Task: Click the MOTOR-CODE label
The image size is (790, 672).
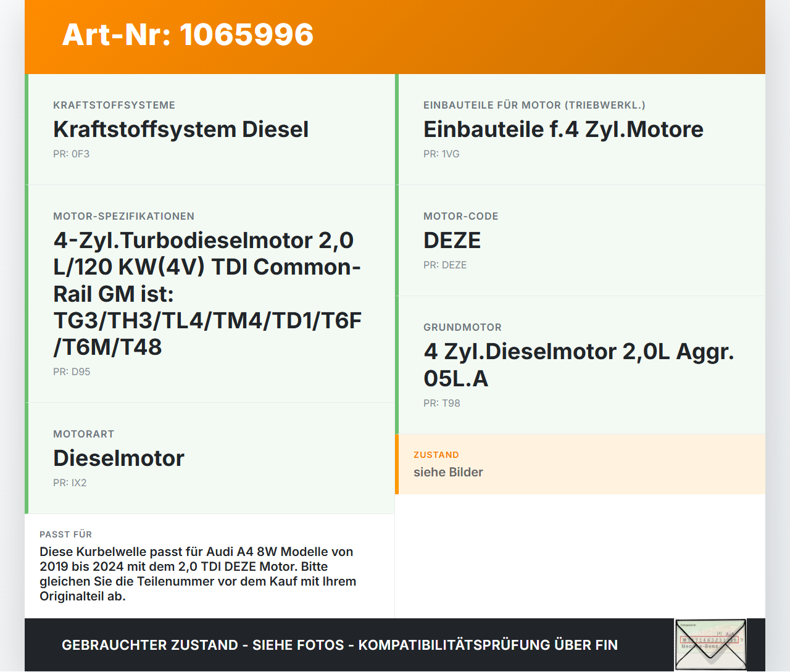Action: tap(461, 217)
